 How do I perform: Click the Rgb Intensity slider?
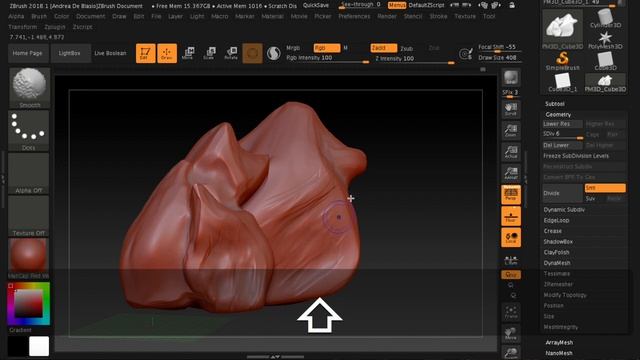click(x=327, y=58)
